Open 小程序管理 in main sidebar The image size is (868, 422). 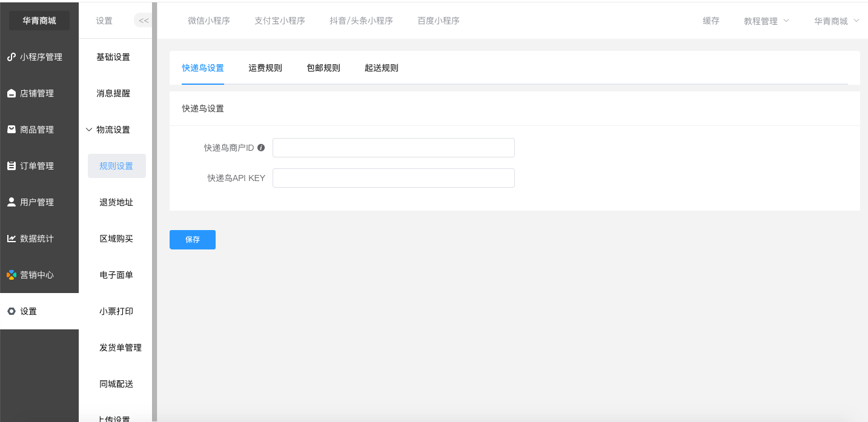[x=39, y=57]
